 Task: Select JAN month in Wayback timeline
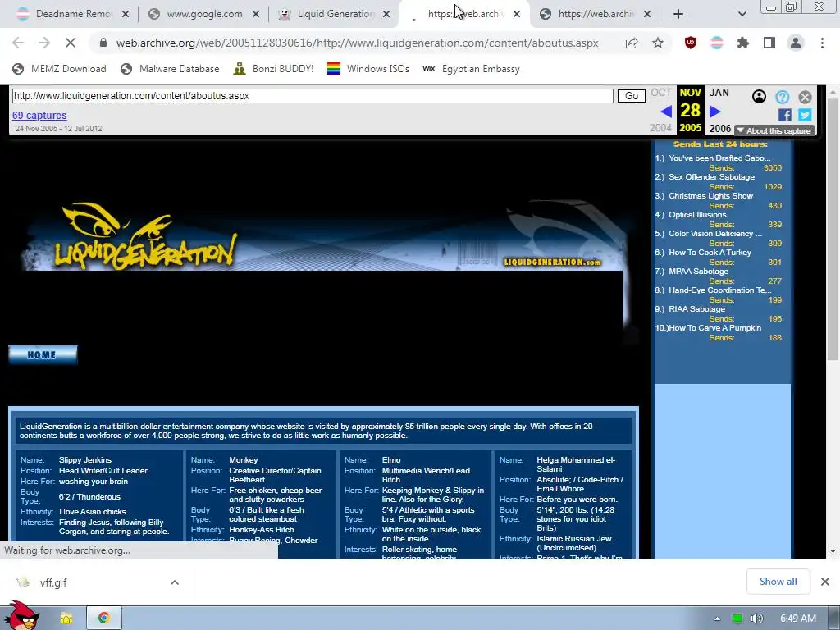(x=719, y=93)
